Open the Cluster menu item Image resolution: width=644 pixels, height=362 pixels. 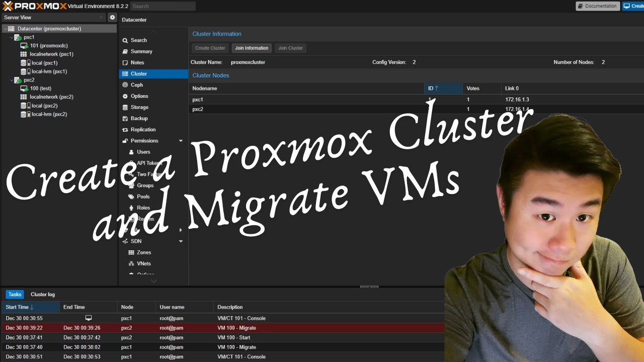point(153,73)
